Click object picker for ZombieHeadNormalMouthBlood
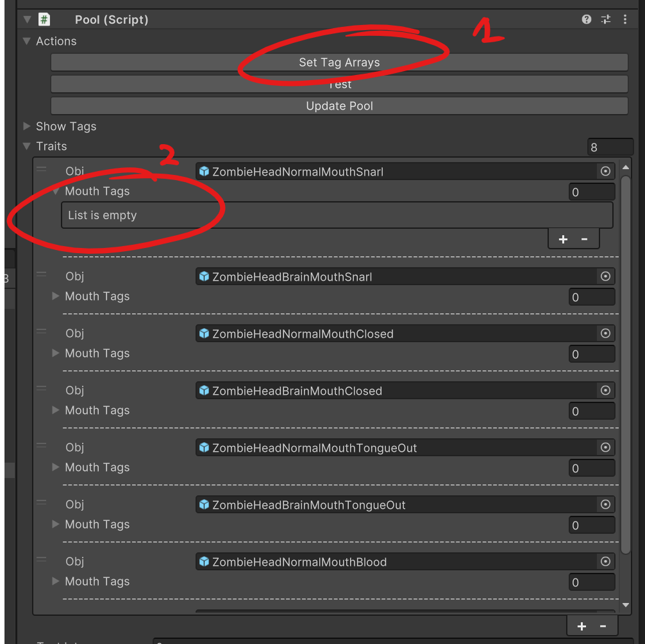 (x=605, y=562)
